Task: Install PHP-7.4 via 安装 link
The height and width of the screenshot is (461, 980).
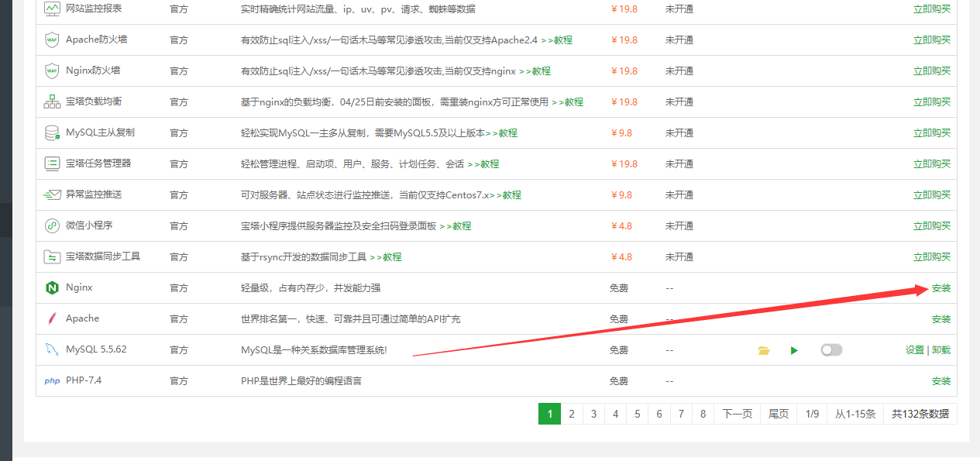Action: pos(940,381)
